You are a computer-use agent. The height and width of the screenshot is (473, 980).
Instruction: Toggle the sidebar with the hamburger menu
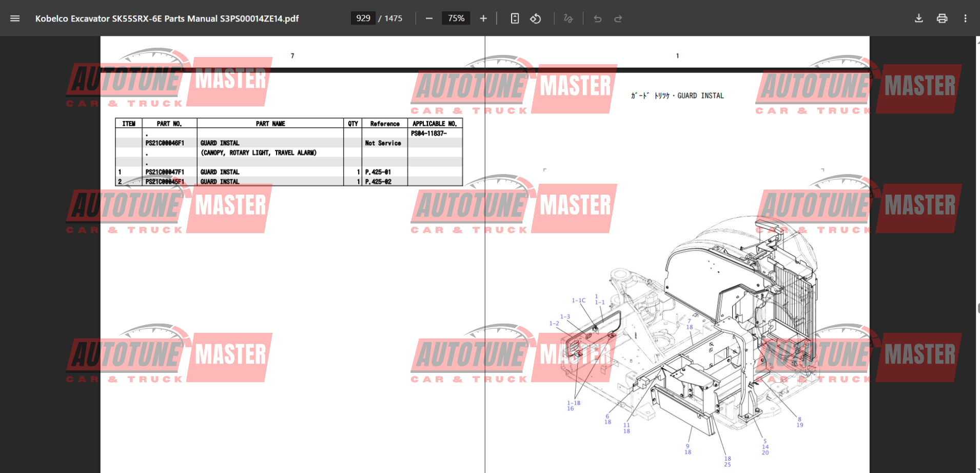pyautogui.click(x=15, y=18)
